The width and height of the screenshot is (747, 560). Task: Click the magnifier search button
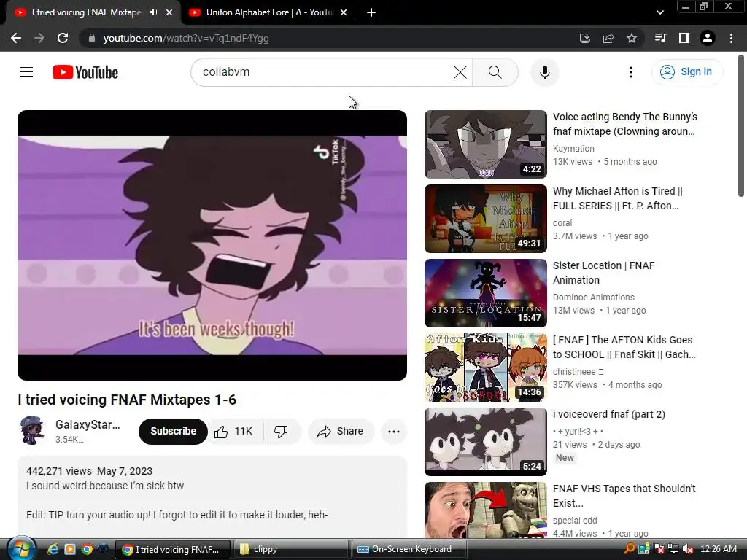(x=495, y=72)
